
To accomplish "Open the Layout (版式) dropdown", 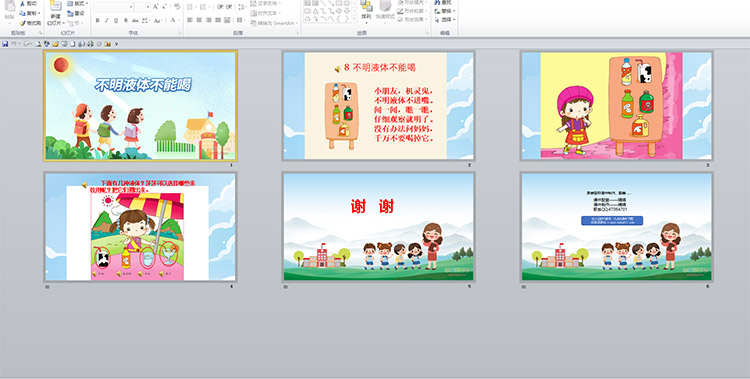I will 78,3.
